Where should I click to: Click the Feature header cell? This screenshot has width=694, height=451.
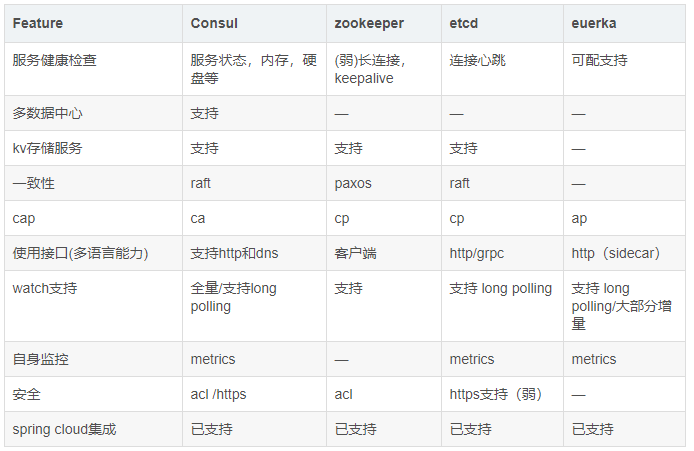[38, 22]
